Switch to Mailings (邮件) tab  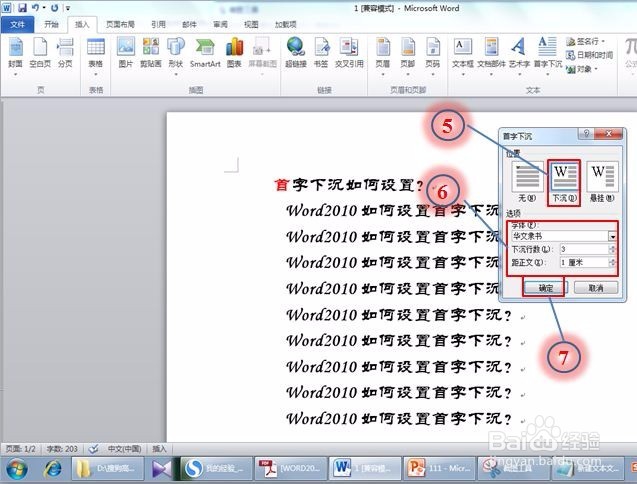click(x=189, y=24)
